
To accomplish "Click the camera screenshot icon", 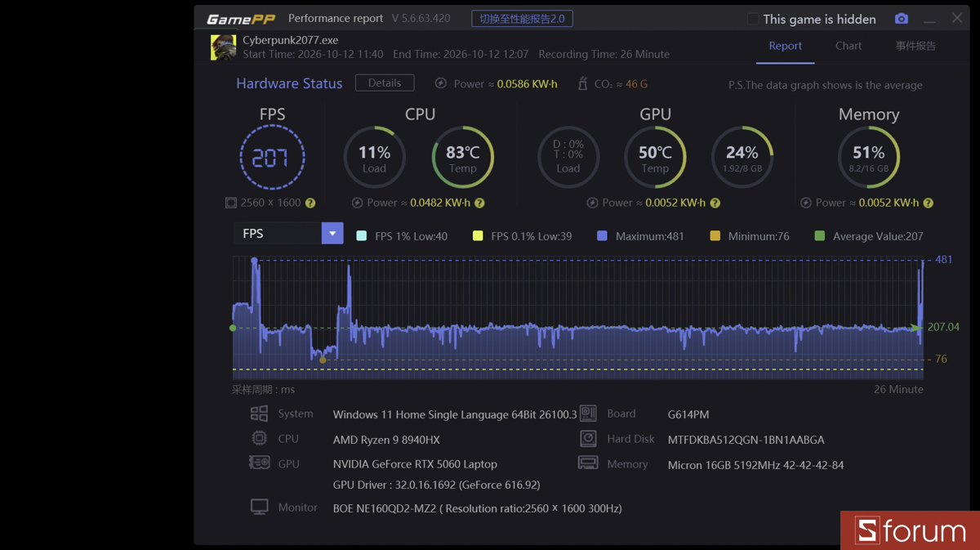I will click(x=901, y=19).
